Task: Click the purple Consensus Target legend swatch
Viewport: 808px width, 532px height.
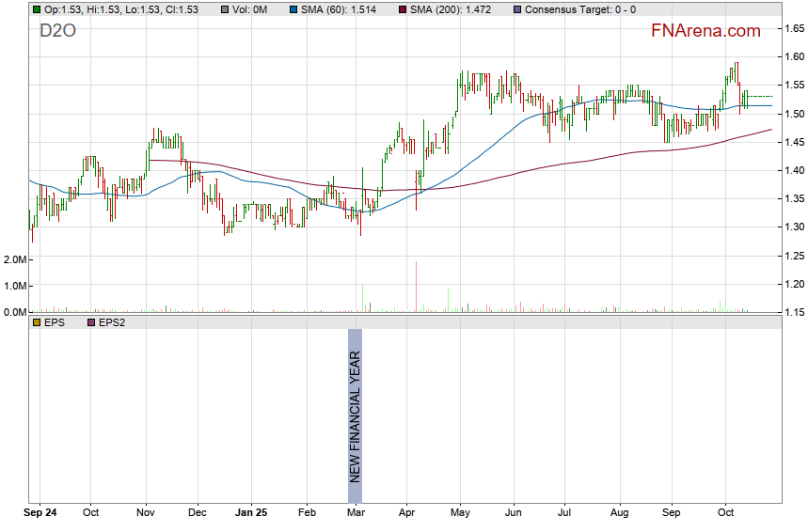Action: coord(516,9)
